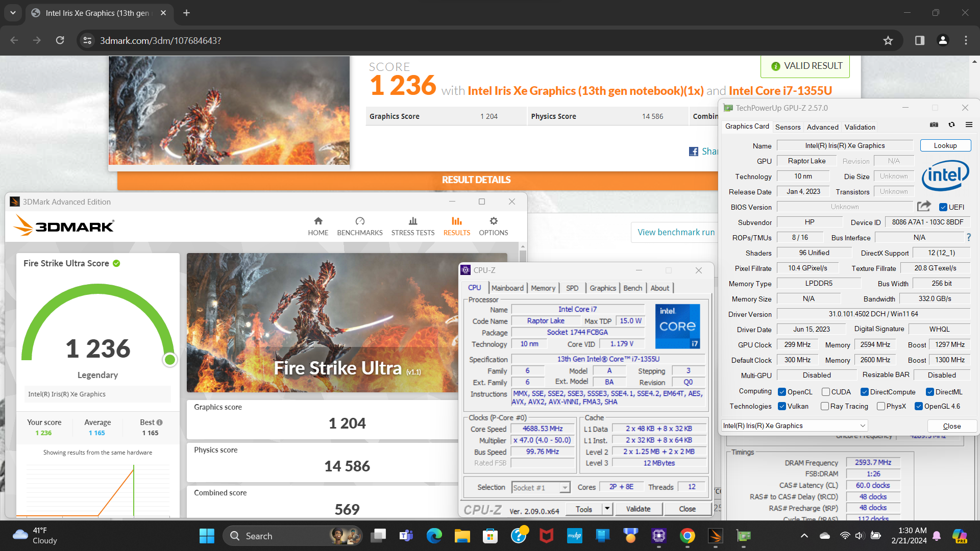Click Intel Core i7-1355U link
The width and height of the screenshot is (980, 551).
(x=780, y=91)
